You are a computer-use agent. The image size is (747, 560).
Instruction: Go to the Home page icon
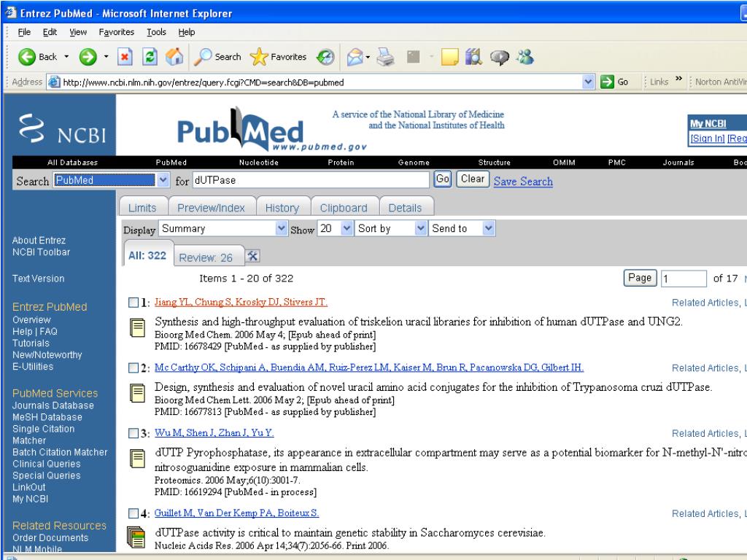coord(174,57)
